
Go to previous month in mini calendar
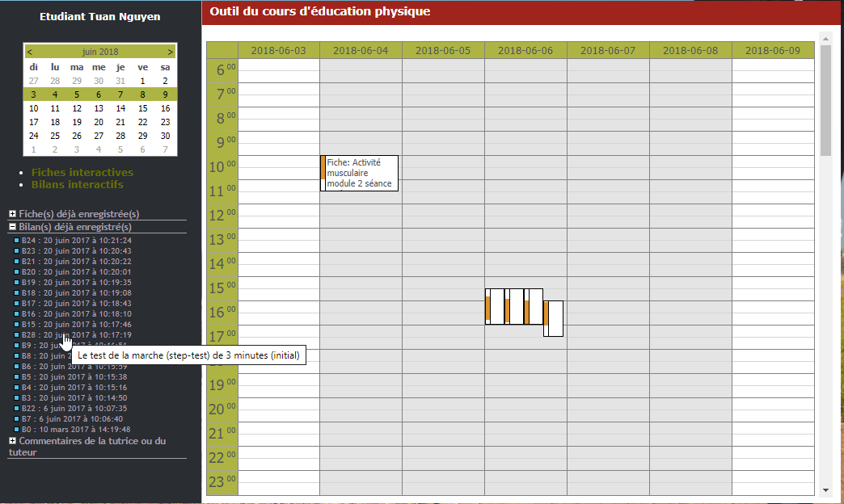click(x=30, y=52)
